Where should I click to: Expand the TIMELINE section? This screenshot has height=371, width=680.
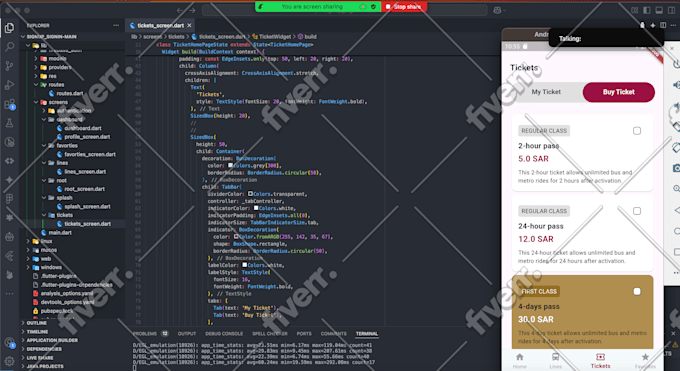[x=37, y=332]
